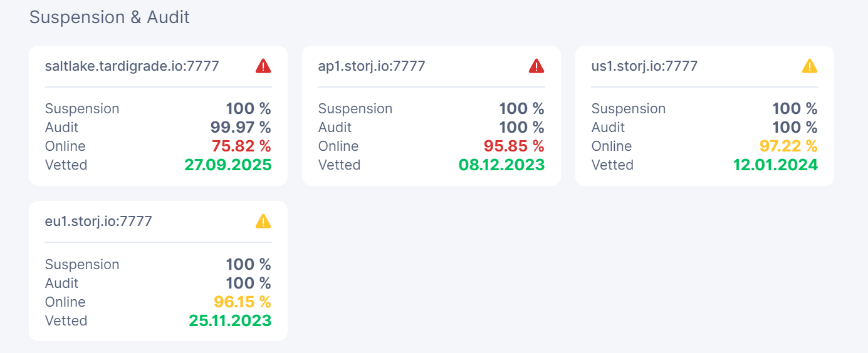Click vetted date 27.09.2025

228,165
